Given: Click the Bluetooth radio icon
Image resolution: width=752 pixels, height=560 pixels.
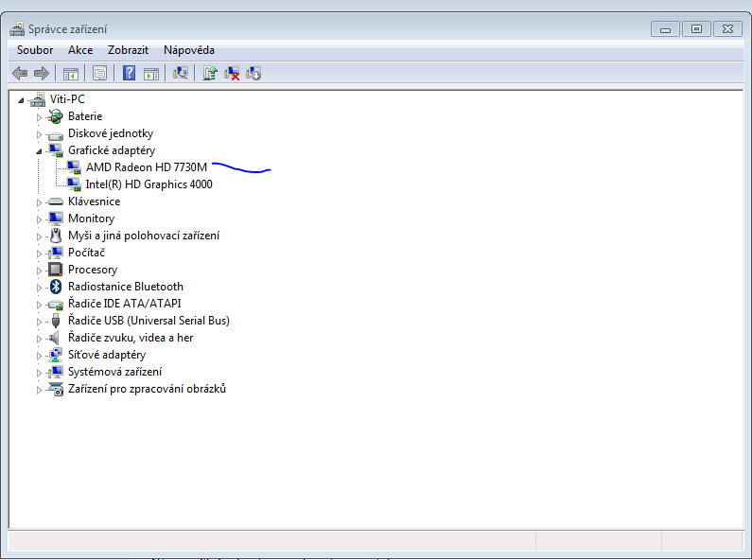Looking at the screenshot, I should point(56,287).
